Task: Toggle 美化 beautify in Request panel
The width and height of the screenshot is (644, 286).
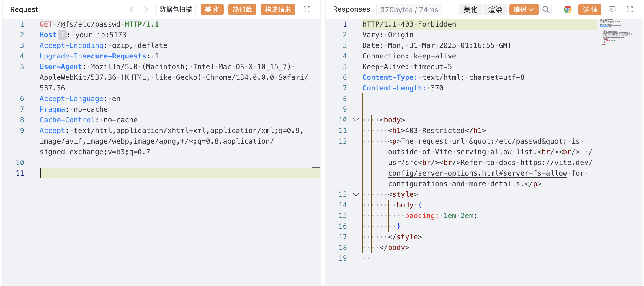Action: [x=212, y=9]
